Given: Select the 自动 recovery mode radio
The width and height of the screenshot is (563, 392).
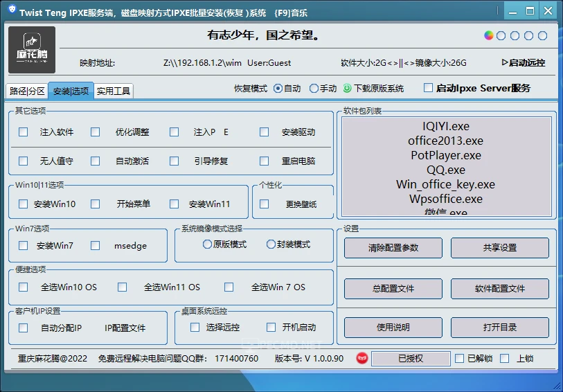Looking at the screenshot, I should (278, 89).
